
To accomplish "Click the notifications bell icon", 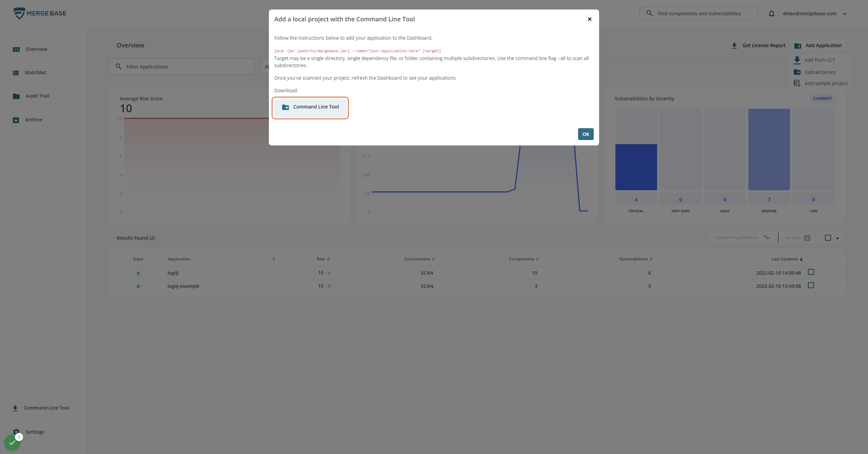I will [771, 14].
